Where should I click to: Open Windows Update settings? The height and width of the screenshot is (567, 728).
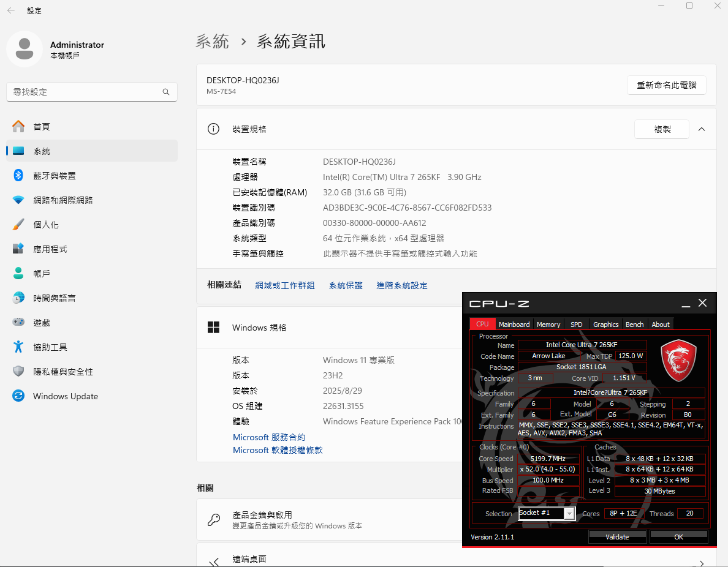(x=92, y=396)
